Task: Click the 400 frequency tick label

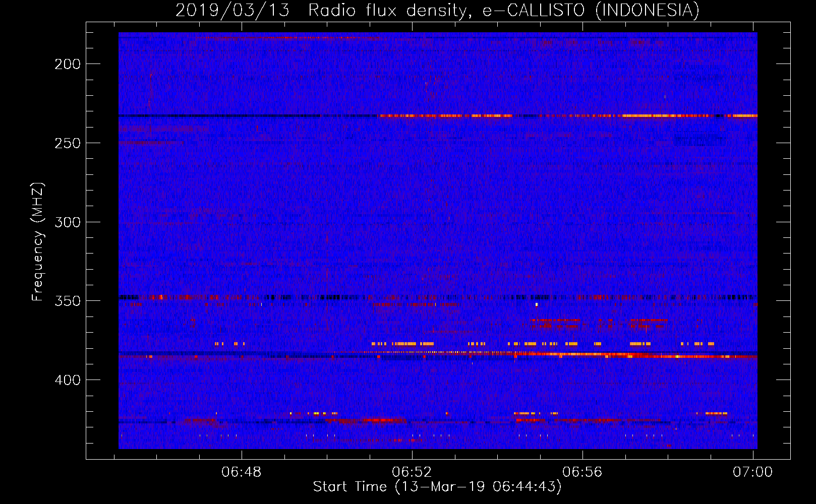Action: pyautogui.click(x=68, y=380)
